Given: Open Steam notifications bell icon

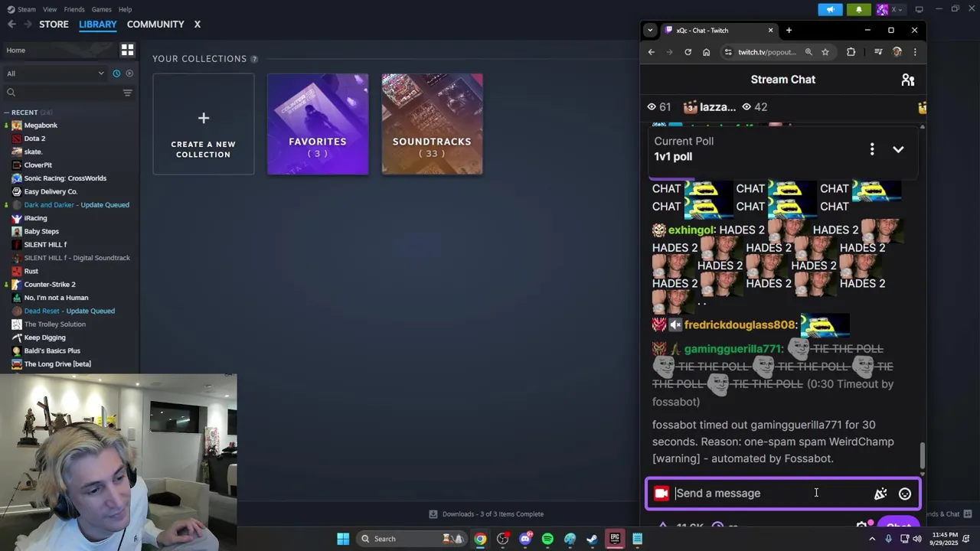Looking at the screenshot, I should click(858, 9).
